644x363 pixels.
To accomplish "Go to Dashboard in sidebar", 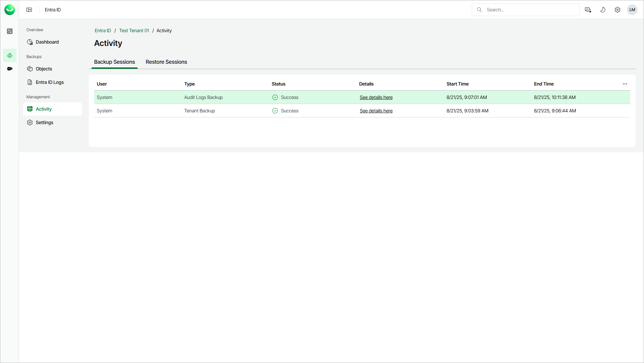I will pyautogui.click(x=47, y=42).
